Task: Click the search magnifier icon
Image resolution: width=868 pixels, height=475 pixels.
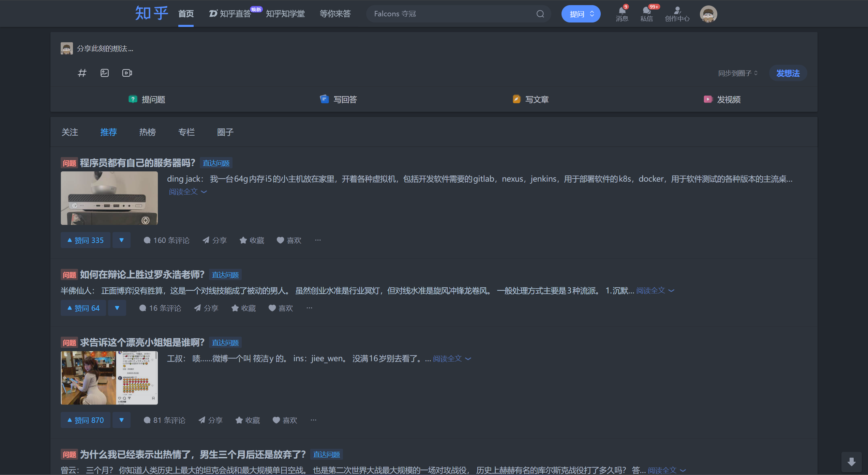Action: (x=540, y=14)
